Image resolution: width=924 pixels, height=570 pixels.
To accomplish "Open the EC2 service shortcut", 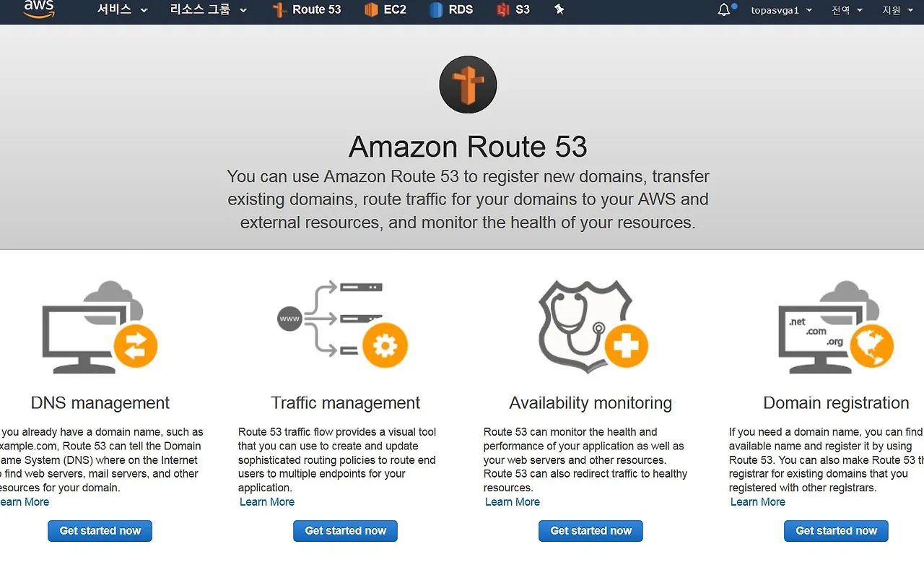I will pyautogui.click(x=385, y=9).
